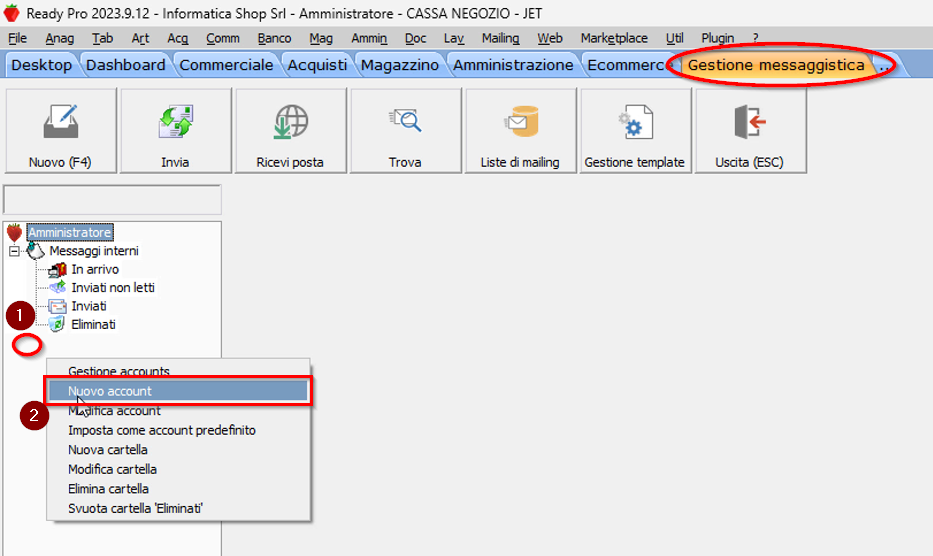933x556 pixels.
Task: Choose Imposta come account predefinito
Action: pos(179,430)
